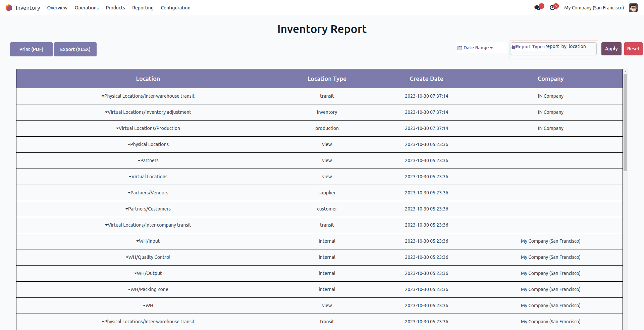
Task: Click the book icon in Report Type
Action: [513, 47]
